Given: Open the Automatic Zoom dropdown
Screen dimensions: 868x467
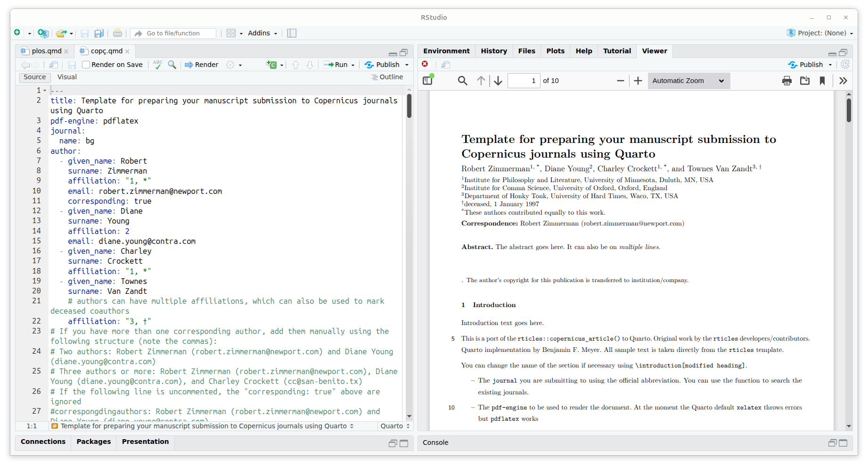Looking at the screenshot, I should click(x=688, y=81).
